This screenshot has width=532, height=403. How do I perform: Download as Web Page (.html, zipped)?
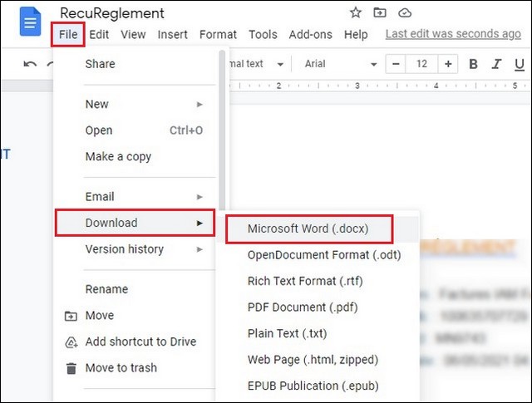click(317, 360)
